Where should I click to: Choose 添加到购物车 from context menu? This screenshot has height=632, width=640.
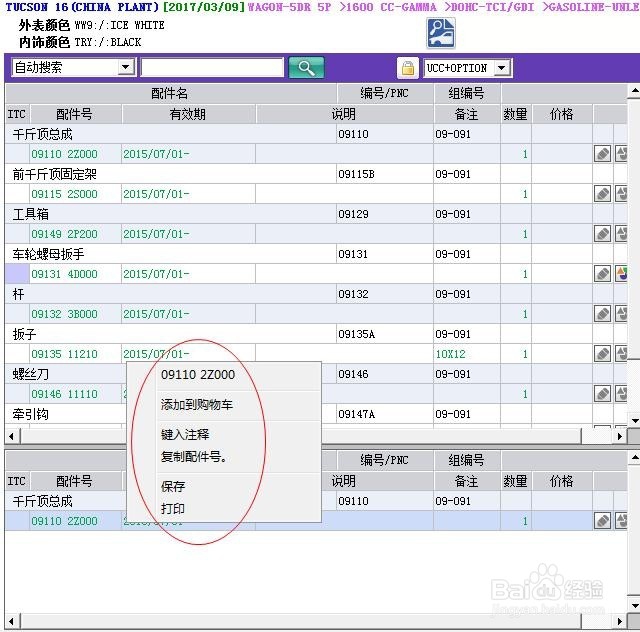pos(197,405)
